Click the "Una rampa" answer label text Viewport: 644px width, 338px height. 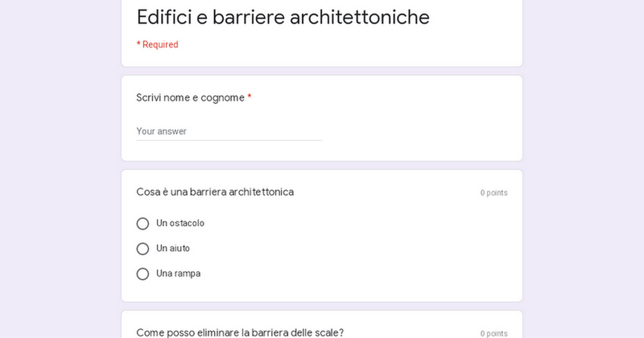coord(178,274)
